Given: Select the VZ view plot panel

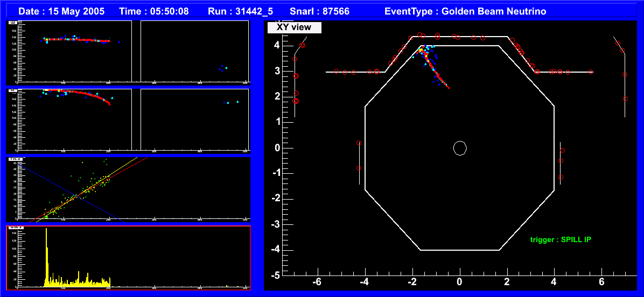Looking at the screenshot, I should tap(128, 121).
